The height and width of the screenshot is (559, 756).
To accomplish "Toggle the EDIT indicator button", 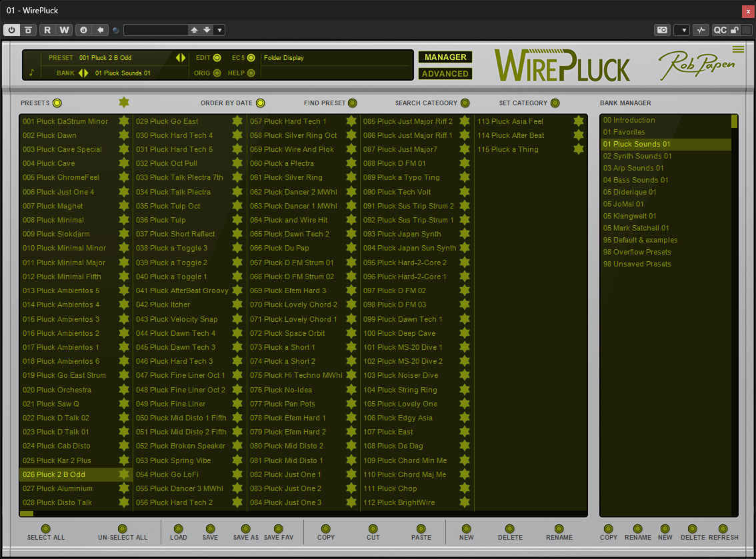I will (x=217, y=58).
